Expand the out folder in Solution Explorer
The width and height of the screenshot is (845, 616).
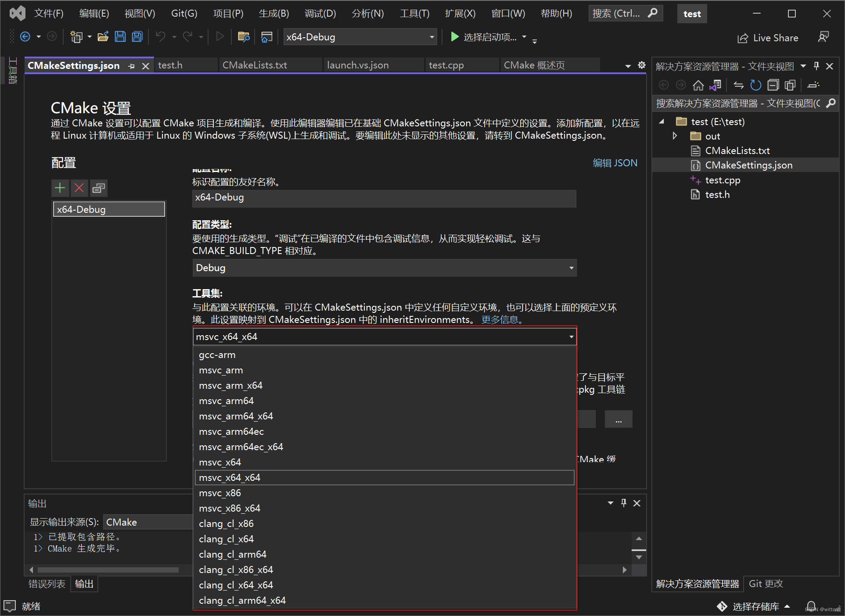tap(675, 136)
